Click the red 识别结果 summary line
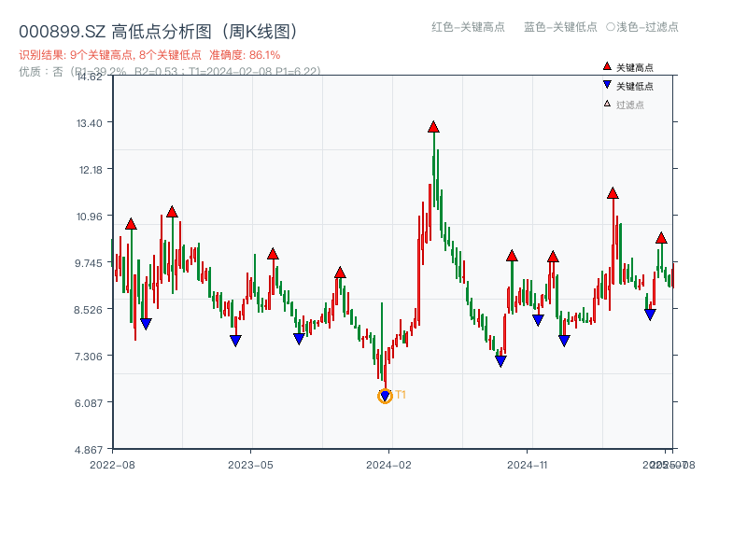Screen dimensions: 747x560 [x=149, y=55]
